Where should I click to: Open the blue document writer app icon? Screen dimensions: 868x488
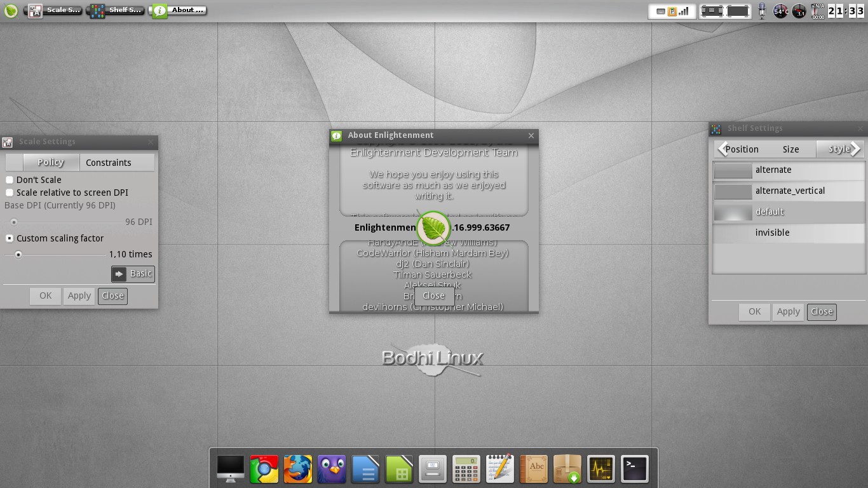pos(365,469)
